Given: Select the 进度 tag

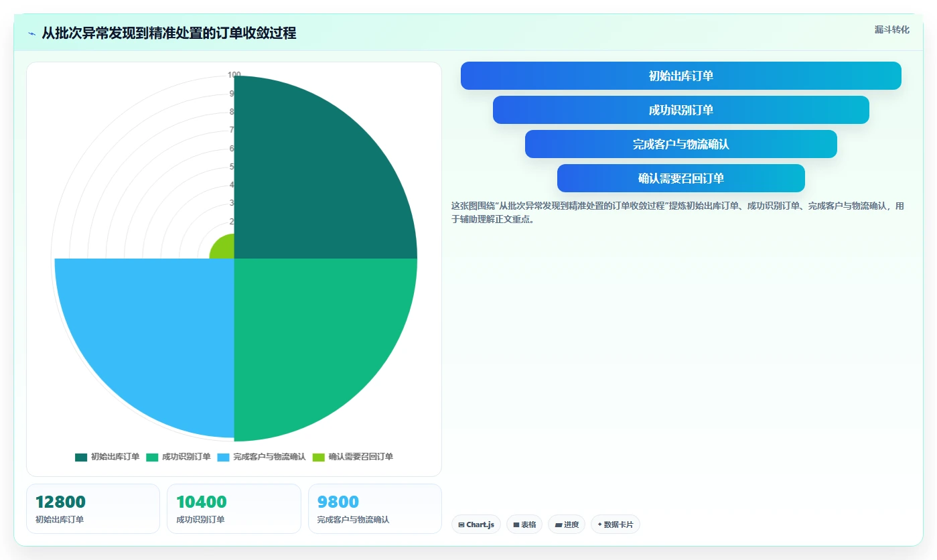Looking at the screenshot, I should tap(567, 524).
